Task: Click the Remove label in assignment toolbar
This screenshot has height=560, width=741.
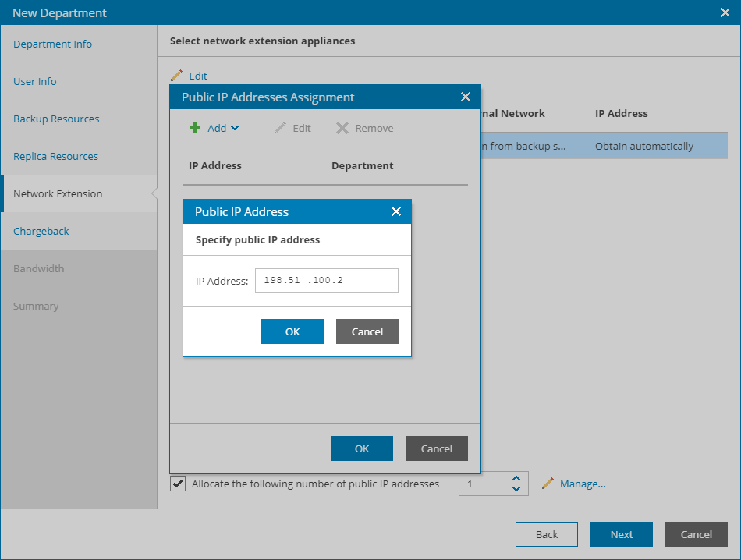Action: [374, 128]
